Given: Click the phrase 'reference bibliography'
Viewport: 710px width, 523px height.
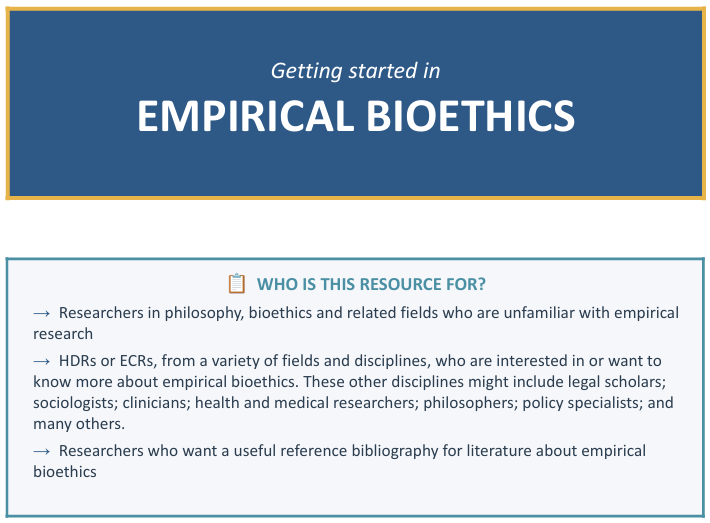Looking at the screenshot, I should (x=361, y=451).
